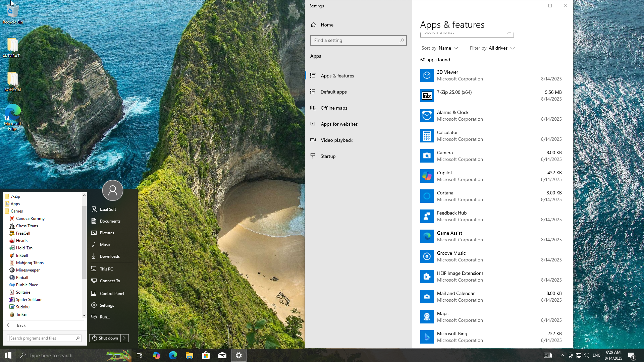Click the Maps app icon
The height and width of the screenshot is (362, 644).
(x=427, y=317)
